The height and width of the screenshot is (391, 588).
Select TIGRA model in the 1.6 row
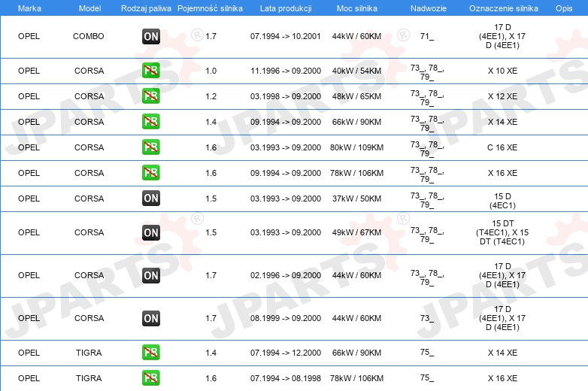89,378
